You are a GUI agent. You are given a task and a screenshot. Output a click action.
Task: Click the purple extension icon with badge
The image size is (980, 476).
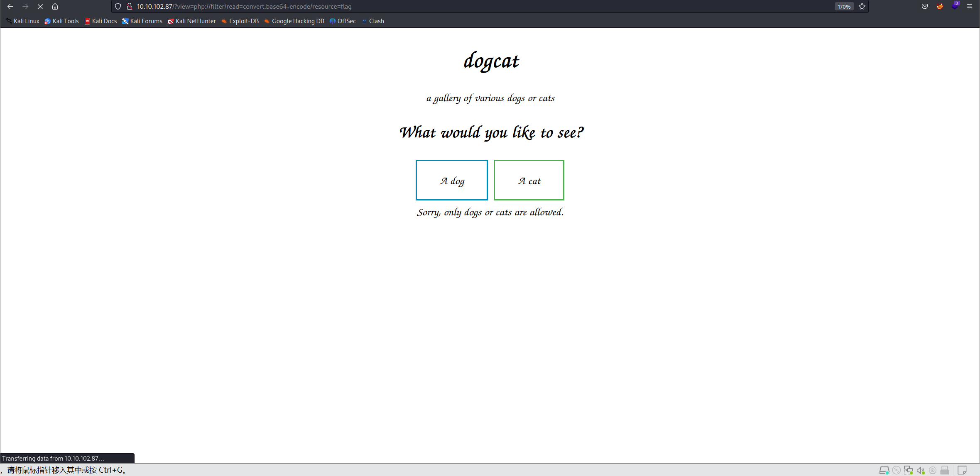(955, 6)
